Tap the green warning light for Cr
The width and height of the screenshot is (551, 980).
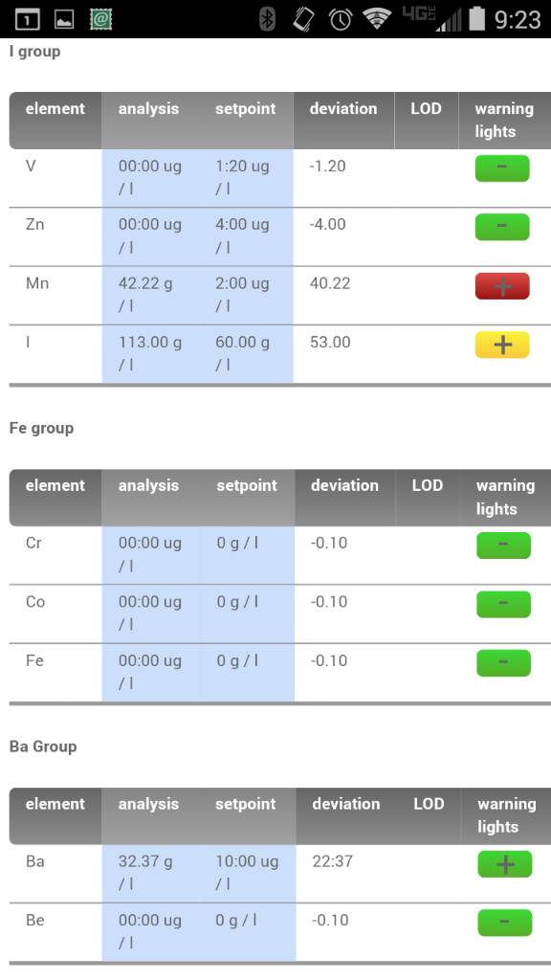[503, 545]
